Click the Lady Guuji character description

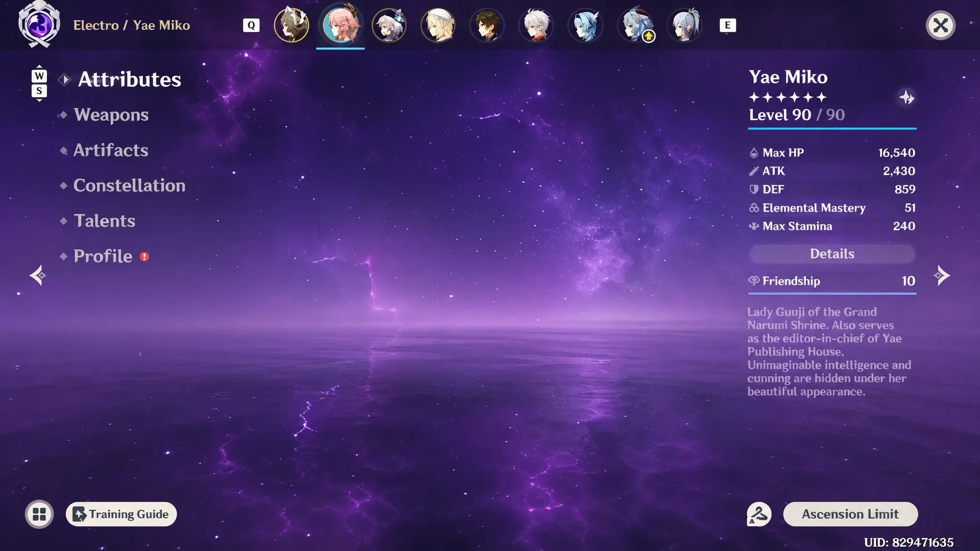pyautogui.click(x=829, y=352)
